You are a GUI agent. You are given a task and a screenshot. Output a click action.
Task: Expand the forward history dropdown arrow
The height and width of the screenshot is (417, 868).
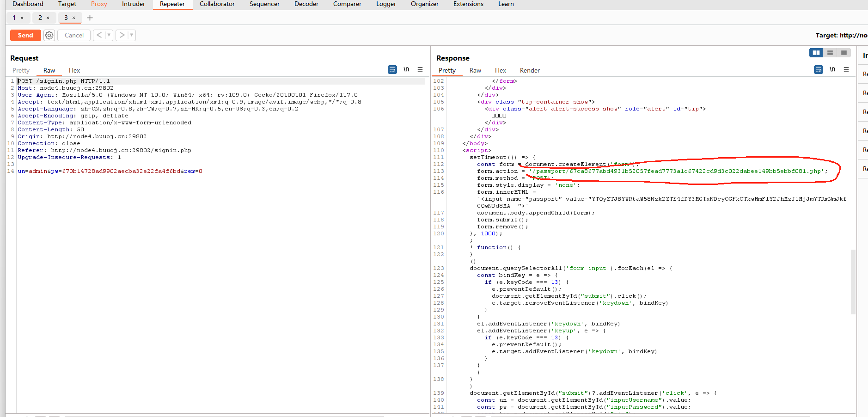coord(132,35)
